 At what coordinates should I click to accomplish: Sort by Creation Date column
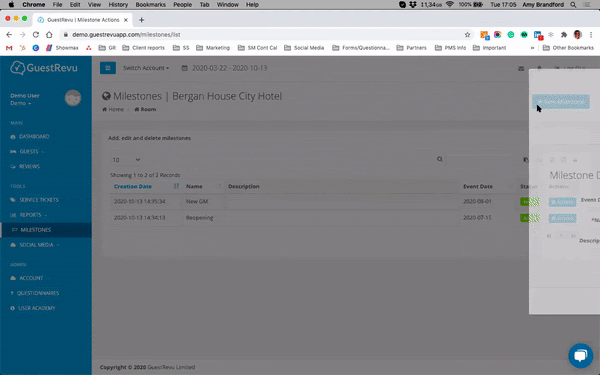click(133, 186)
